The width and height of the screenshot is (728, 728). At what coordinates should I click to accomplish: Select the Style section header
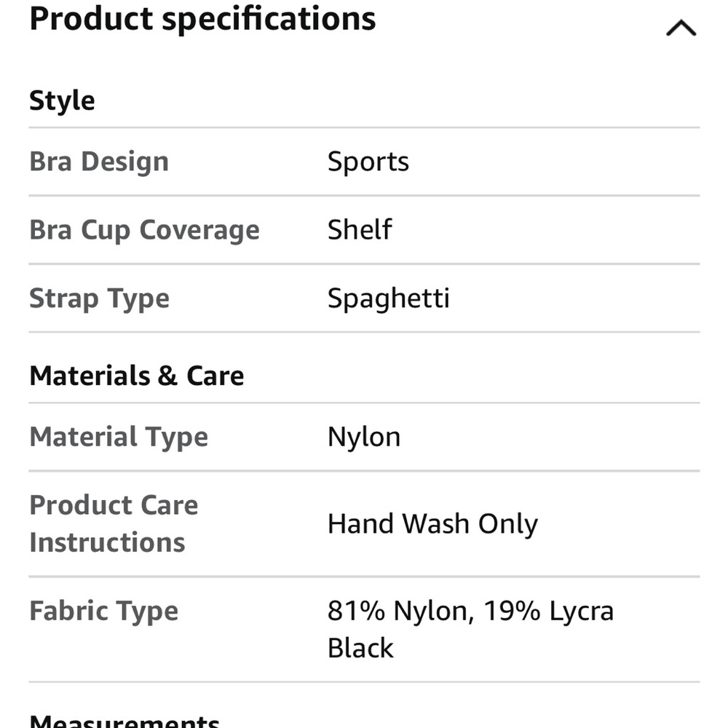(x=62, y=100)
